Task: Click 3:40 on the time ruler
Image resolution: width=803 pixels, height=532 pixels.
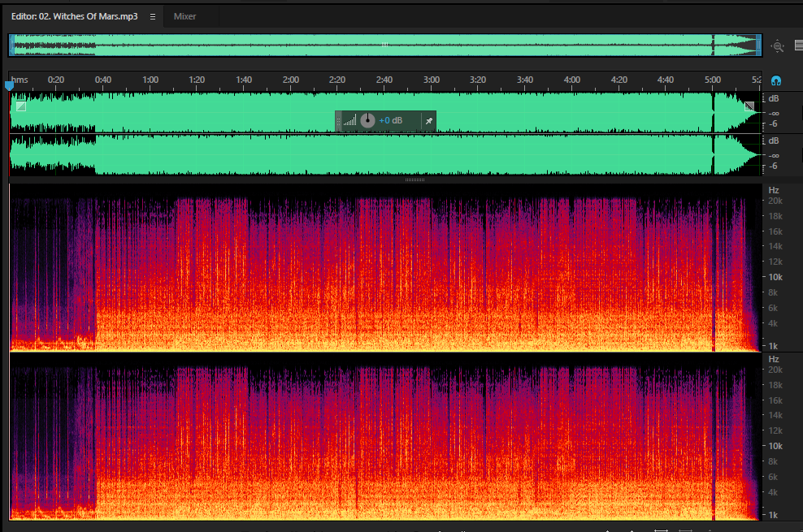Action: coord(525,80)
